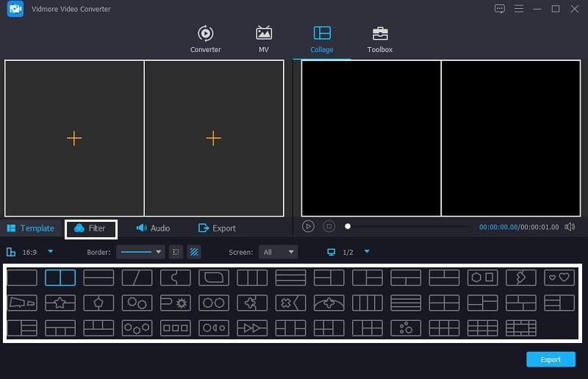Select the side-by-side two-panel template
588x379 pixels.
[60, 278]
